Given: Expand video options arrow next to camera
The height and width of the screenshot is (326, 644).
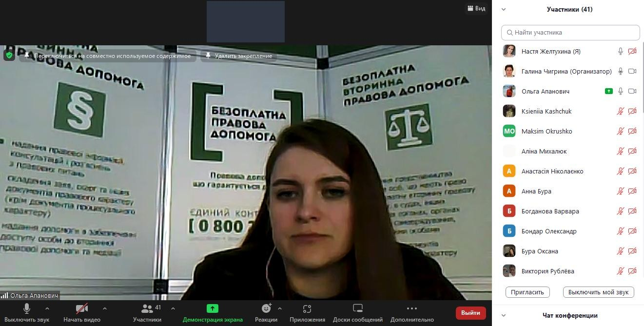Looking at the screenshot, I should pyautogui.click(x=104, y=308).
